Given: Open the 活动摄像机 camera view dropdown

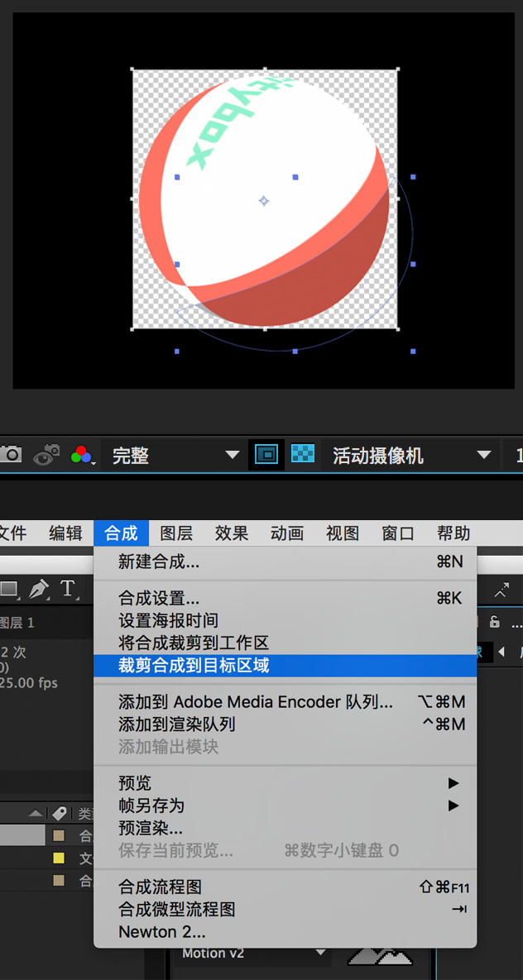Looking at the screenshot, I should coord(410,455).
